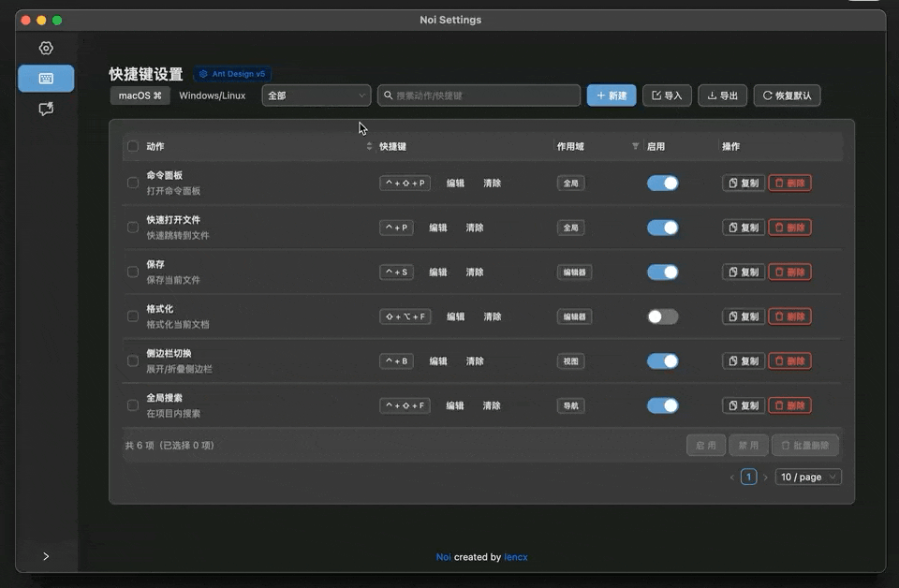Click the sort arrows on 动作 column
The width and height of the screenshot is (899, 588).
pyautogui.click(x=369, y=146)
